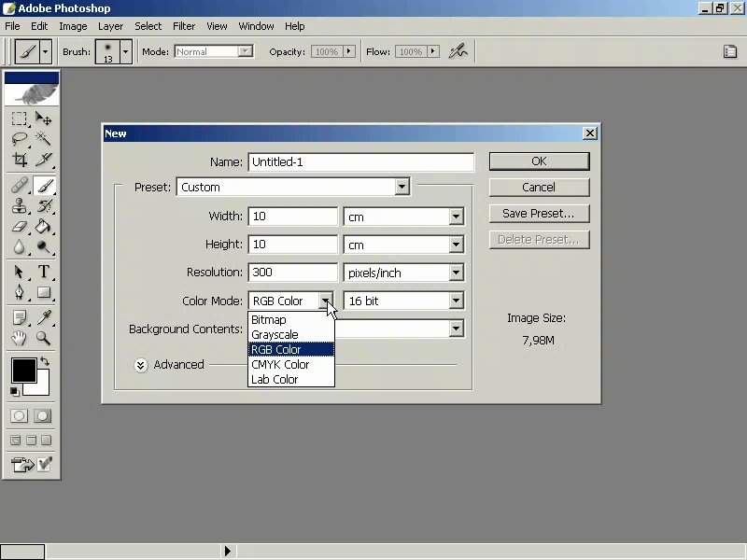Click Cancel in New dialog

pyautogui.click(x=540, y=188)
